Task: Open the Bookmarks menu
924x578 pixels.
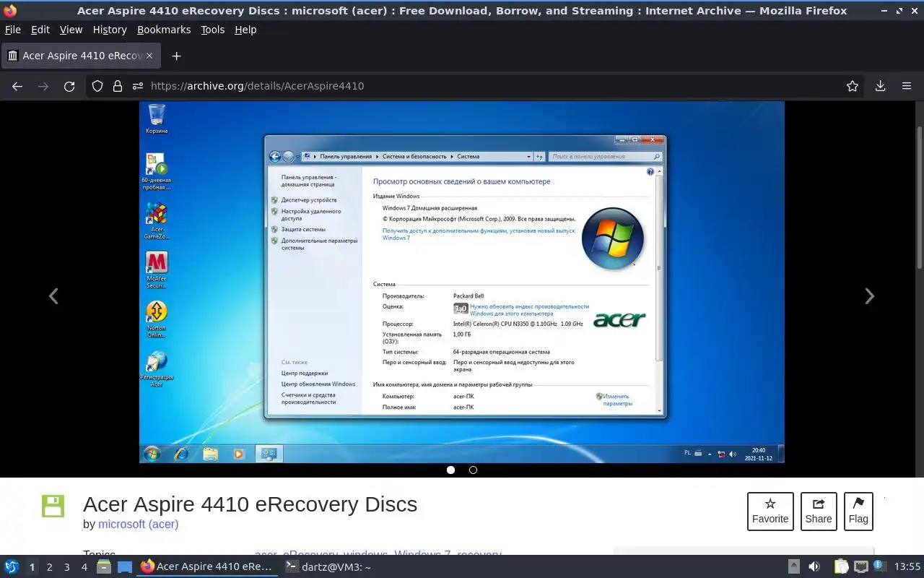Action: tap(164, 30)
